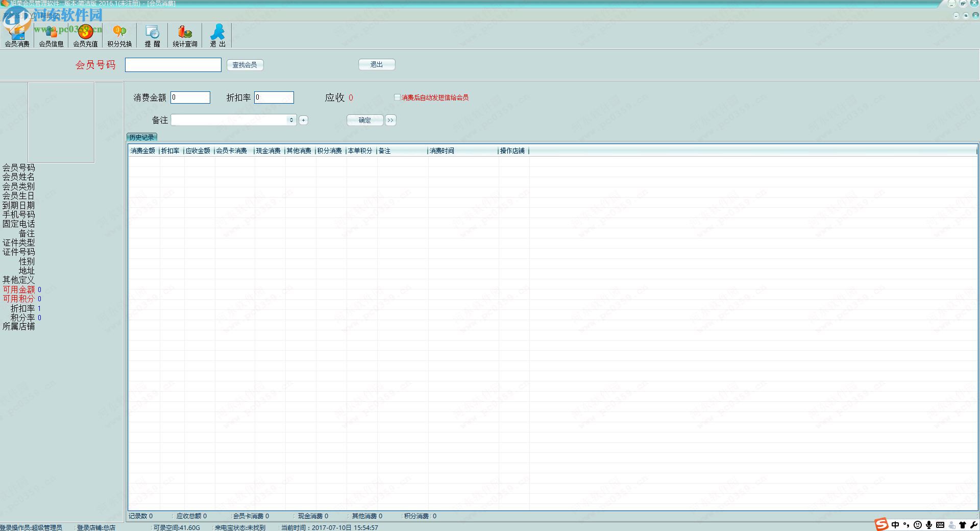This screenshot has height=531, width=980.
Task: Focus the 折扣率 discount rate input field
Action: pos(274,98)
